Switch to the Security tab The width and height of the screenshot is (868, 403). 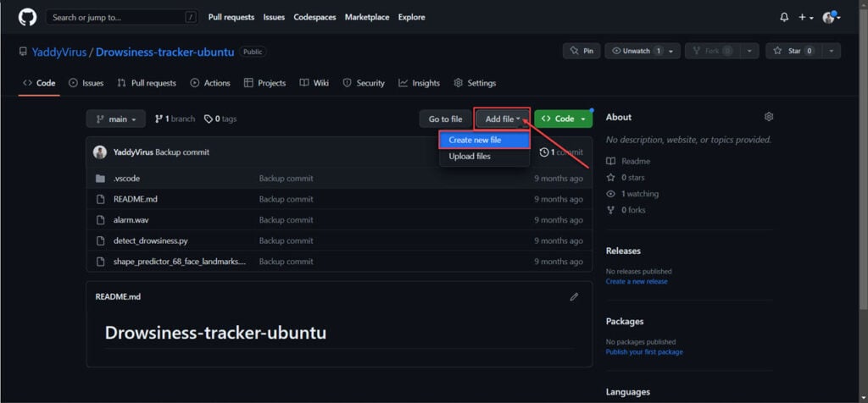tap(364, 83)
